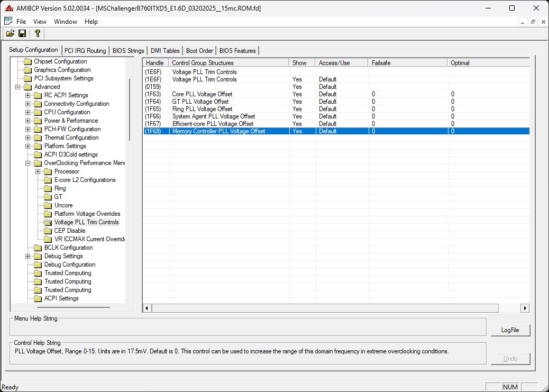Select the Core PLL Voltage Offset row
Viewport: 549px width, 392px height.
click(x=336, y=94)
